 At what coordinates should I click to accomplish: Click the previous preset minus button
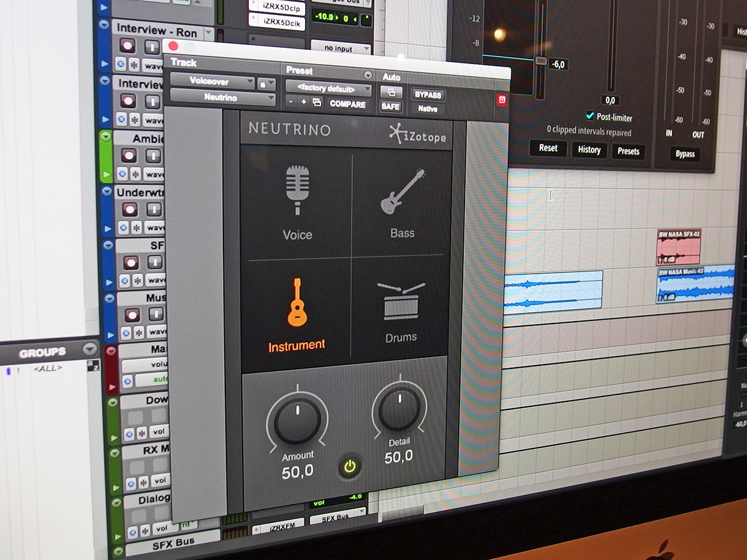(x=291, y=102)
